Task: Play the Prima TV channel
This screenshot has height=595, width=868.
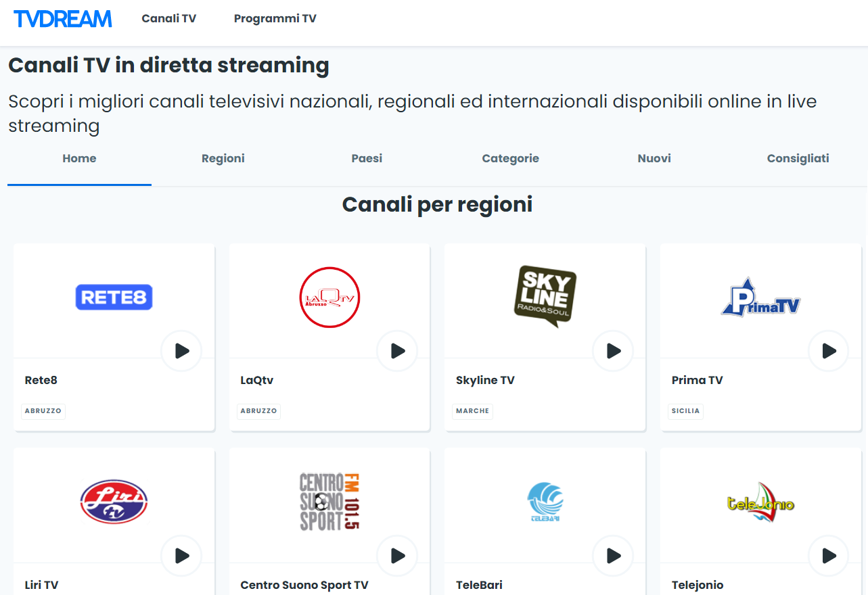Action: tap(828, 351)
